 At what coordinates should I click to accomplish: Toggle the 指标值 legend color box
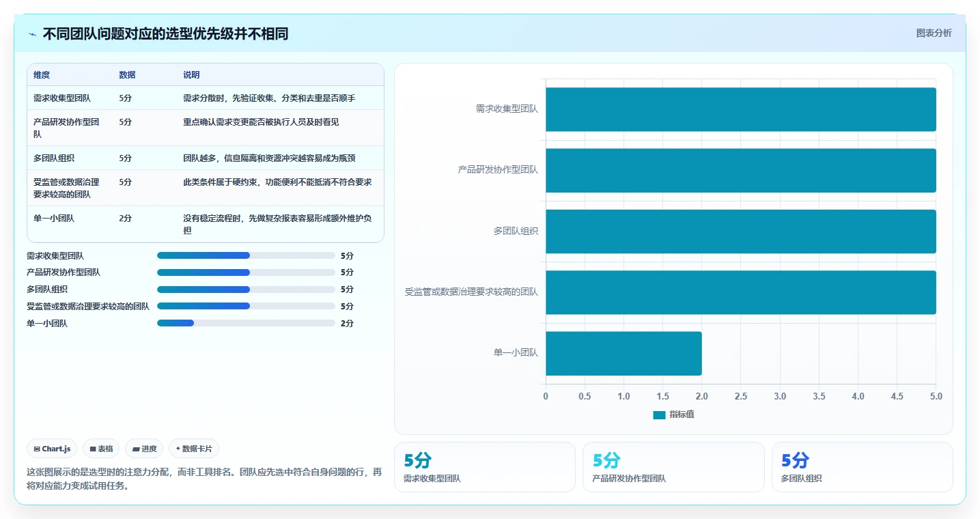click(x=659, y=415)
